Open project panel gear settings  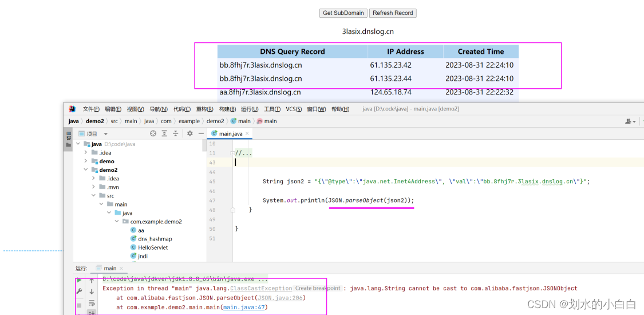(189, 133)
